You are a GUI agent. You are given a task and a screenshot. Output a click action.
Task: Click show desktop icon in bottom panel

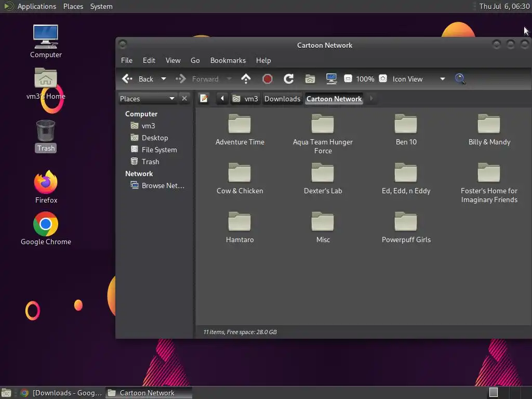click(x=6, y=393)
